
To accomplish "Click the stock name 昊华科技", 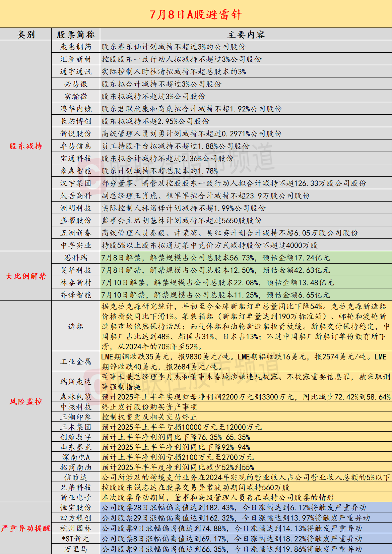I will [76, 270].
